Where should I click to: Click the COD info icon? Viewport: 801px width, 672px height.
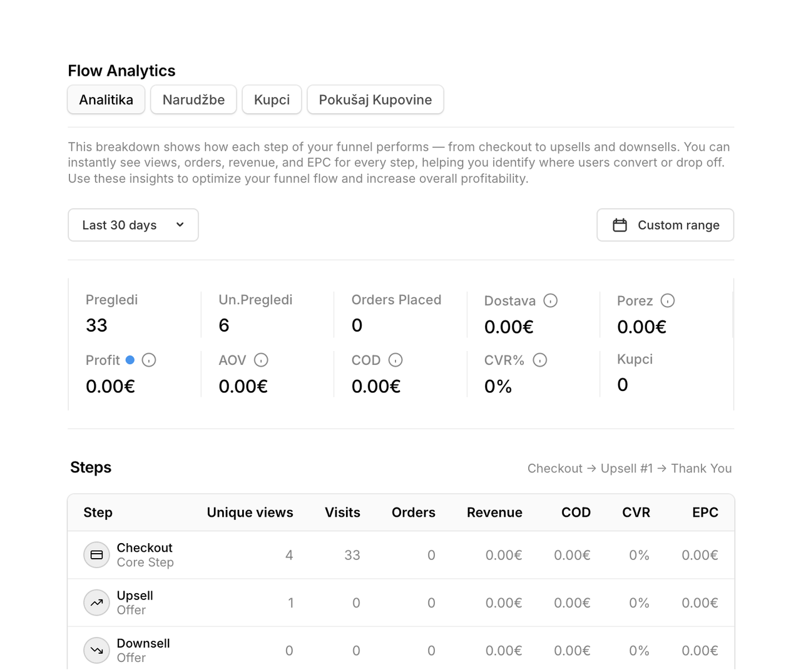(x=395, y=360)
